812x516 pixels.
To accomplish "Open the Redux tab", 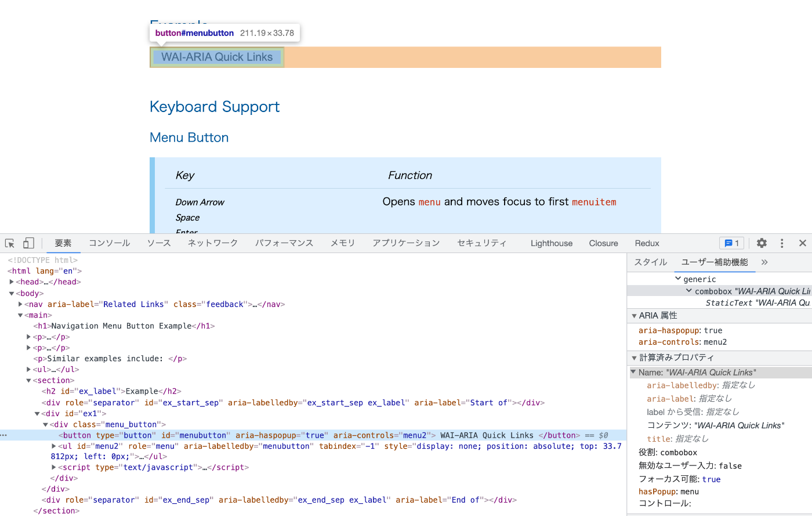I will (x=647, y=243).
